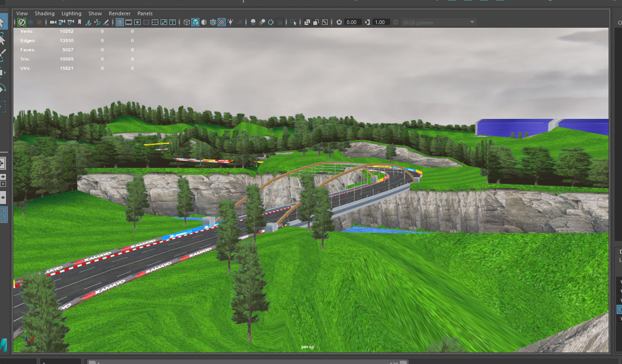Open the Renderer menu
This screenshot has height=364, width=622.
119,13
